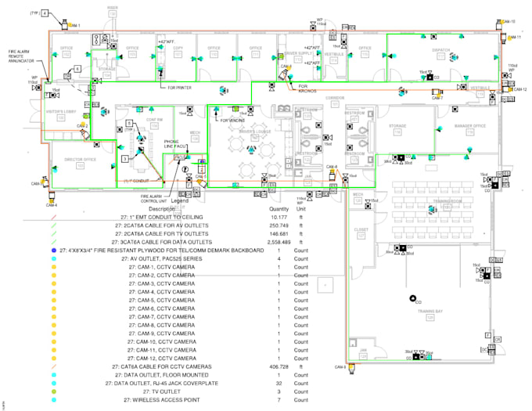Click the 'FOR PRINTER' callout

179,88
